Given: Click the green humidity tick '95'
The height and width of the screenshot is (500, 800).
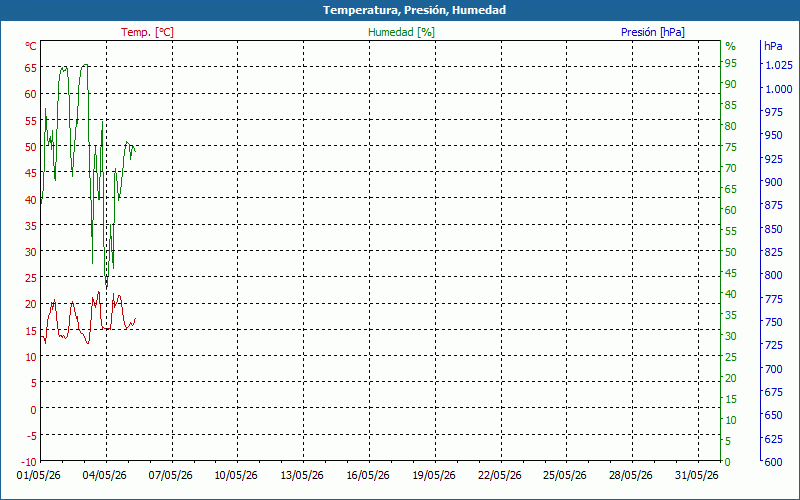Looking at the screenshot, I should tap(731, 63).
